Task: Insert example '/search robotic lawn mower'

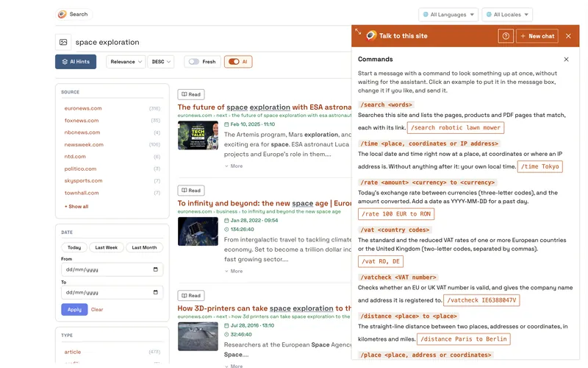Action: [x=456, y=127]
